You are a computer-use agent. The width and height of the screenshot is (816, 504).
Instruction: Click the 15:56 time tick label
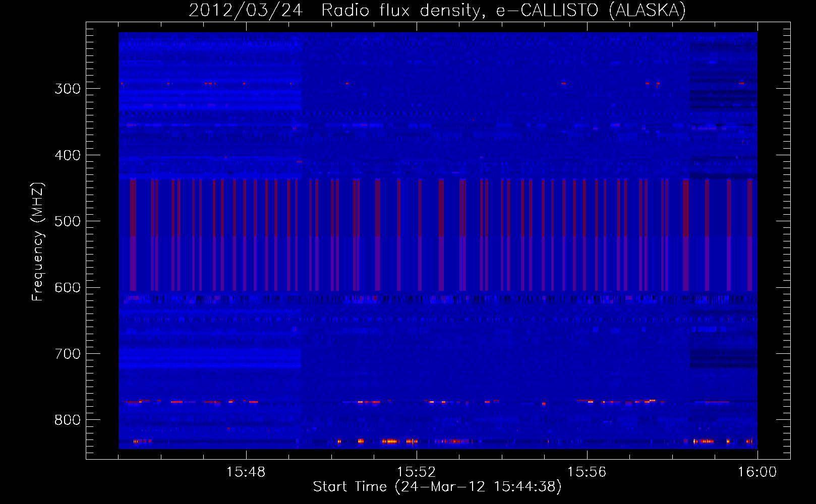(x=587, y=472)
